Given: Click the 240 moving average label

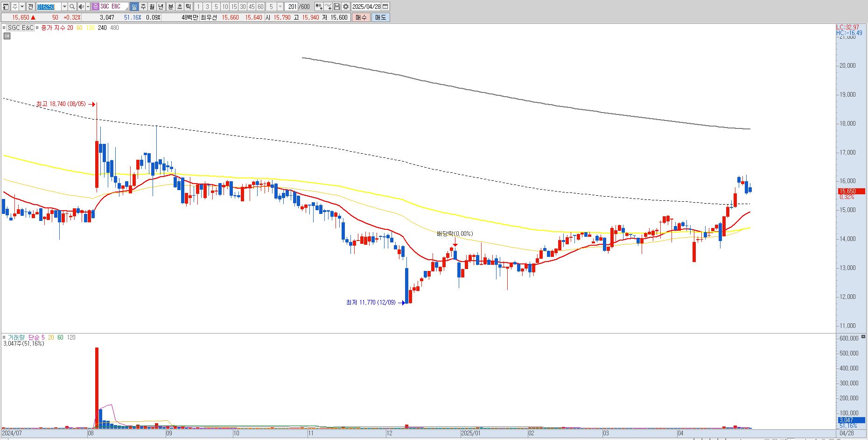Looking at the screenshot, I should [x=102, y=28].
